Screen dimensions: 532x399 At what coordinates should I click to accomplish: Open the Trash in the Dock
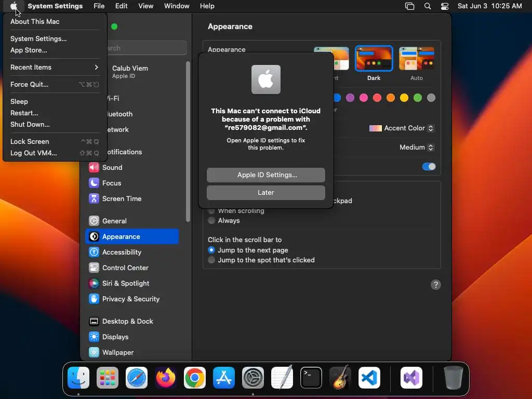[453, 378]
